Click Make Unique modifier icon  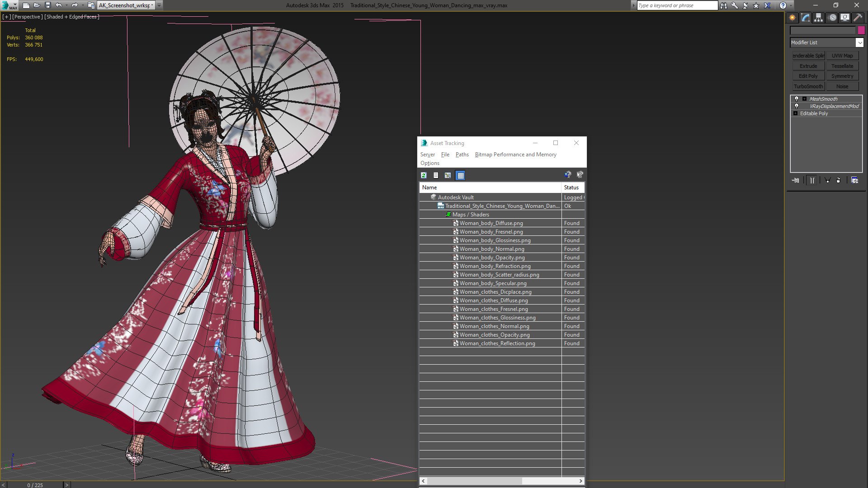click(x=828, y=180)
